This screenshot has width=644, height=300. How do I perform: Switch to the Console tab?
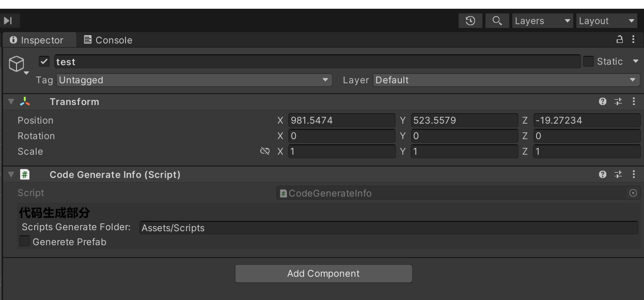click(x=108, y=40)
